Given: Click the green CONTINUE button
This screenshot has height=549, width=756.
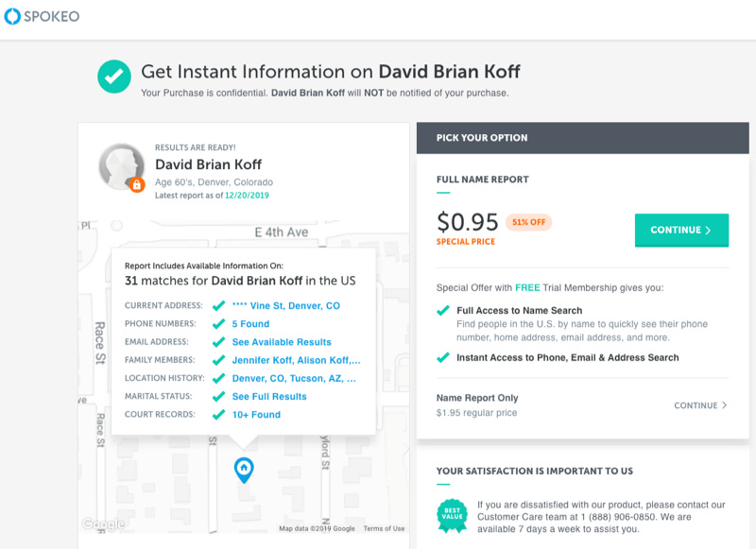Looking at the screenshot, I should coord(681,230).
